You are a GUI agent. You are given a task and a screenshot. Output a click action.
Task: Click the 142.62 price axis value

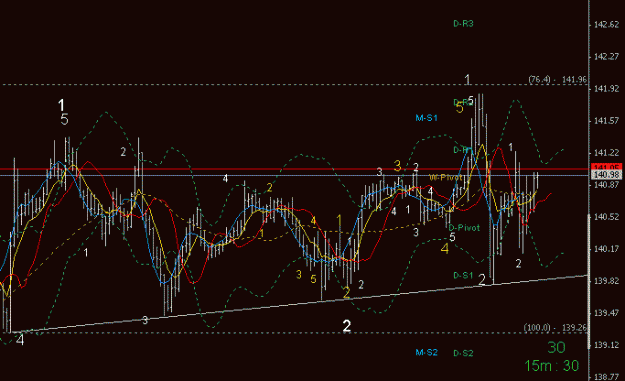tap(606, 25)
